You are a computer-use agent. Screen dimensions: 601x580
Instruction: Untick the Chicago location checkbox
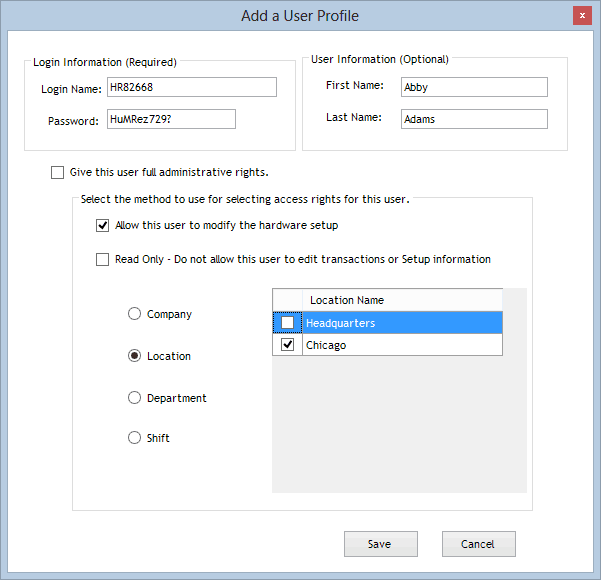pos(287,345)
